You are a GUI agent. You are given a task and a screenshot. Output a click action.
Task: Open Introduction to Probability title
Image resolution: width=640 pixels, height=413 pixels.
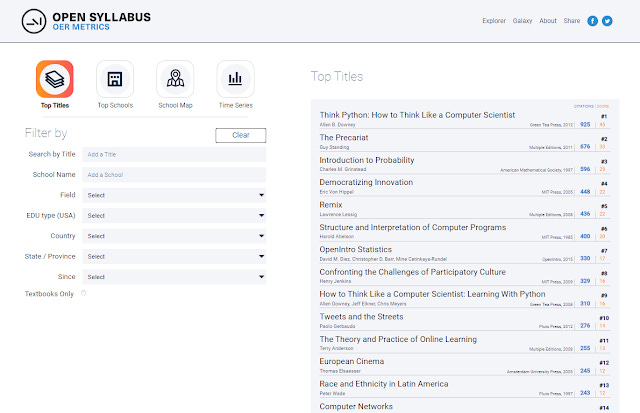(x=367, y=160)
